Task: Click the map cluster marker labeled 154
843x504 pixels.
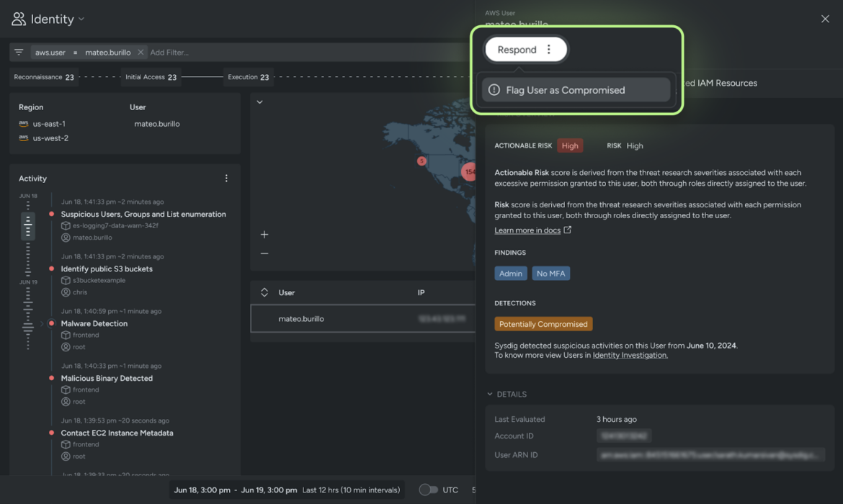Action: point(469,172)
